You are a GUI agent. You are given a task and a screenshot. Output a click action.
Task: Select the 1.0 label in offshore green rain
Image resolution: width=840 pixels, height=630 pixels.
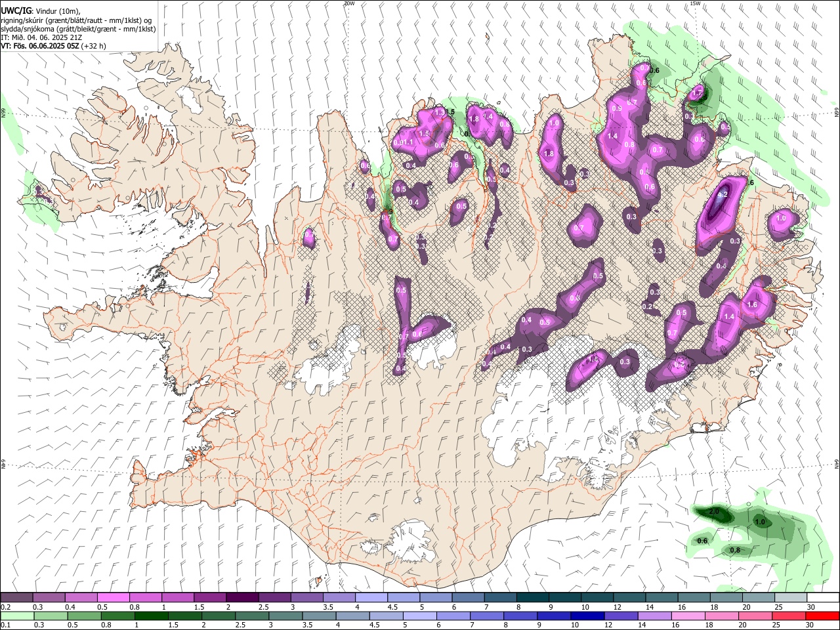pyautogui.click(x=760, y=522)
